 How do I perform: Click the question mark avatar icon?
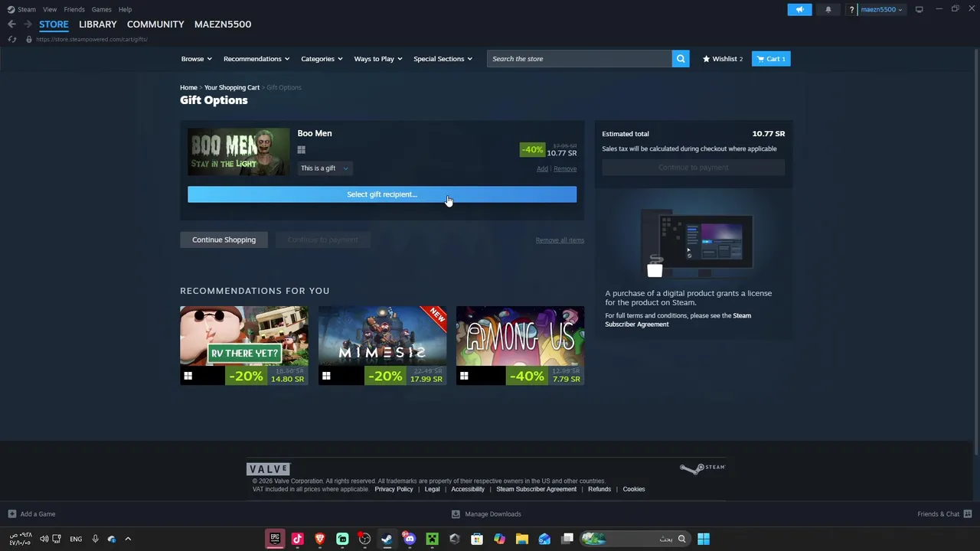coord(851,9)
